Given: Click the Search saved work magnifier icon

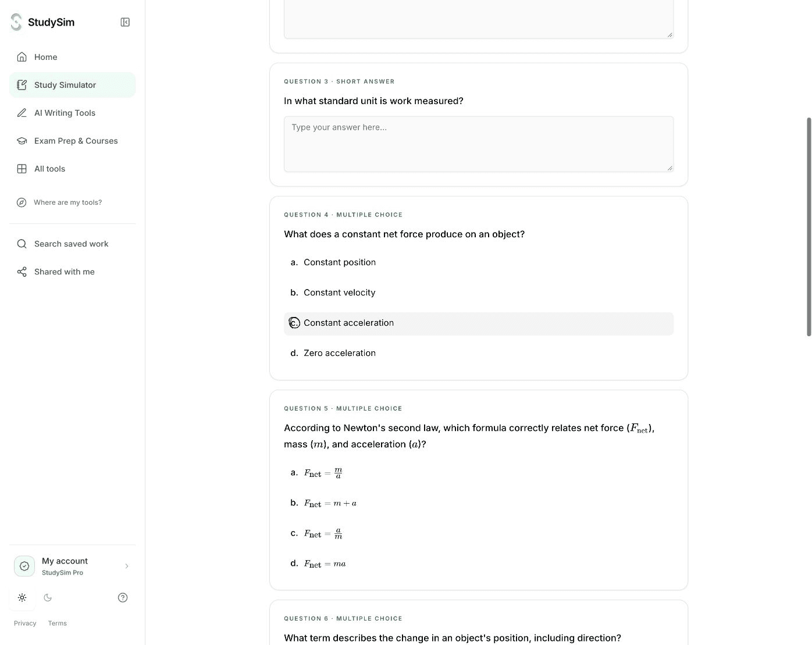Looking at the screenshot, I should coord(22,244).
